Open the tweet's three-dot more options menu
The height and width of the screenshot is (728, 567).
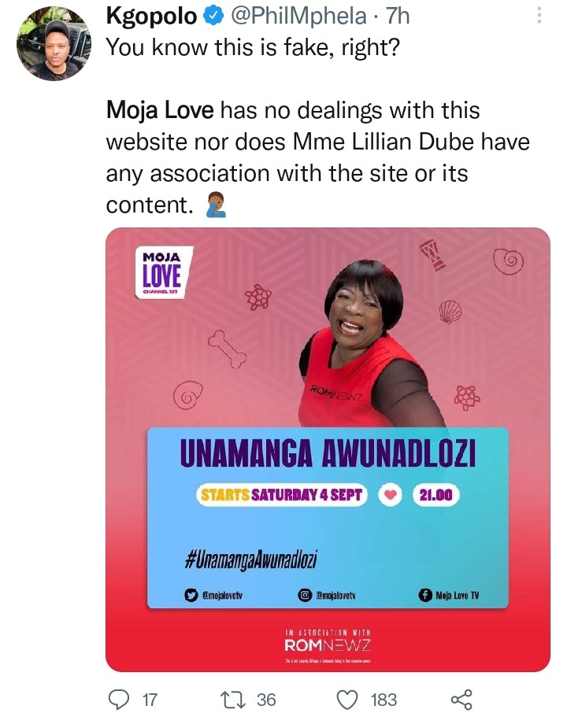coord(539,16)
